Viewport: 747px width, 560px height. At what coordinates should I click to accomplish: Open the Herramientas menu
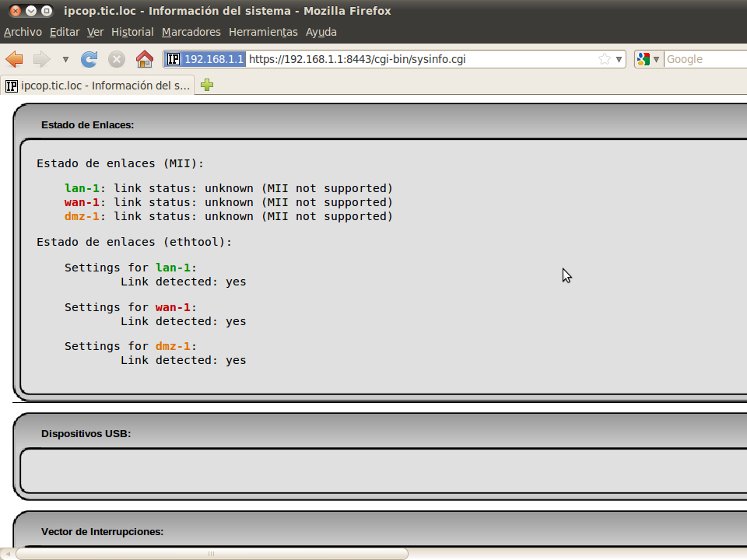(263, 32)
